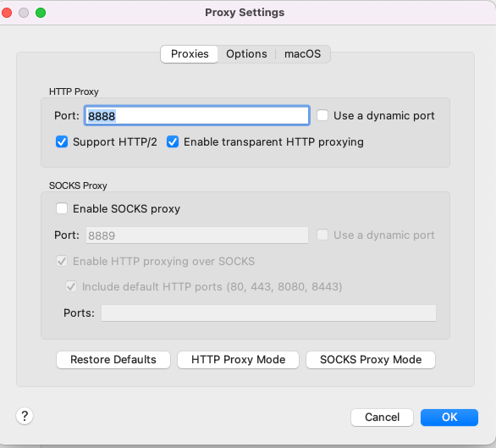Click the HTTP Proxy section label
Viewport: 496px width, 448px height.
[74, 91]
